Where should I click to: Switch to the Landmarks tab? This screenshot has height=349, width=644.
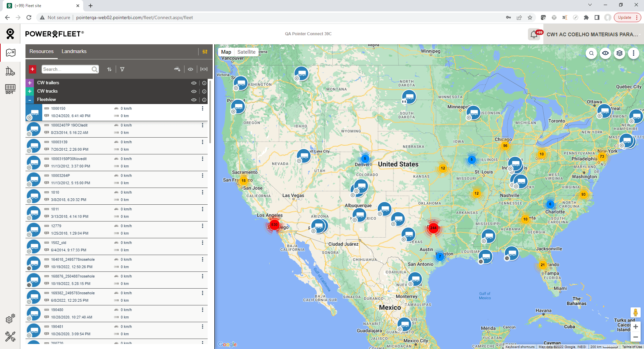(x=74, y=51)
